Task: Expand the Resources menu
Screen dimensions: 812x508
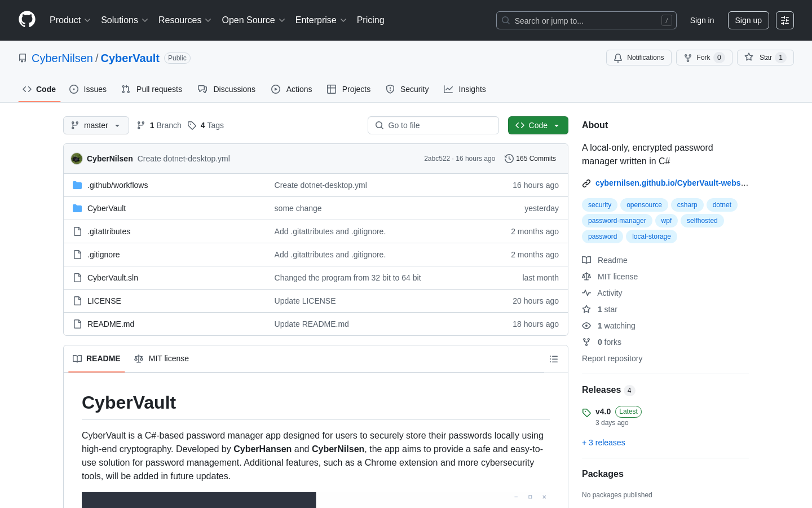Action: [185, 20]
